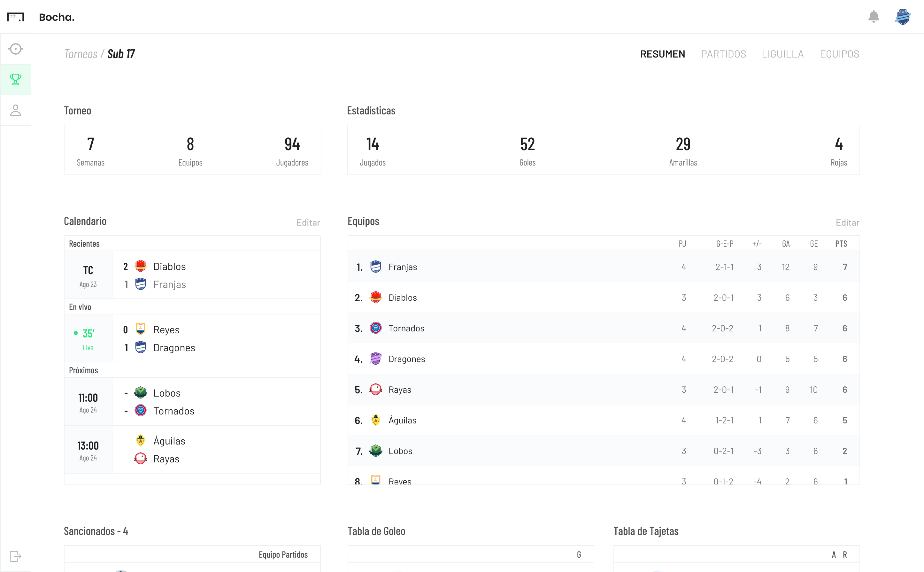Open the players section via person icon
Screen dimensions: 924x572
click(16, 110)
